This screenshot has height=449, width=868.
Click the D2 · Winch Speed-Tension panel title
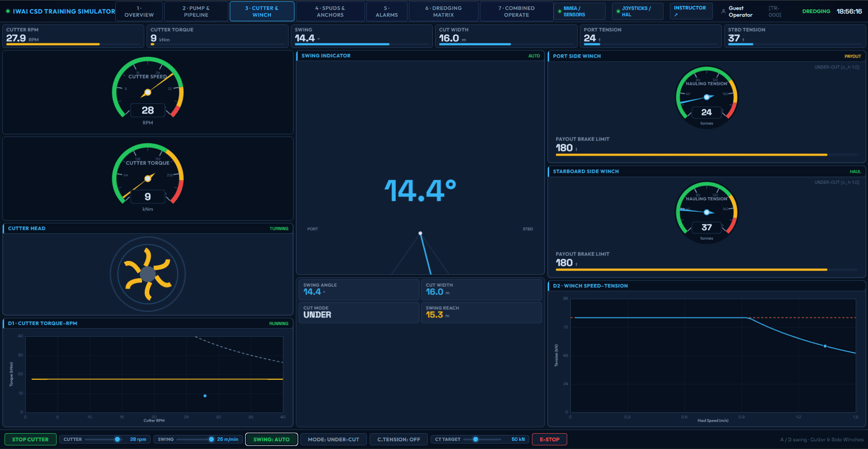coord(590,286)
